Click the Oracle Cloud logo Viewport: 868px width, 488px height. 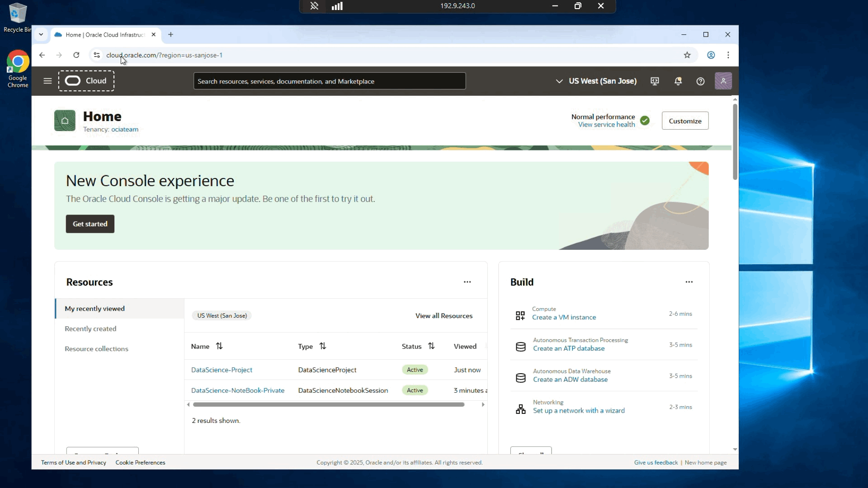[86, 81]
